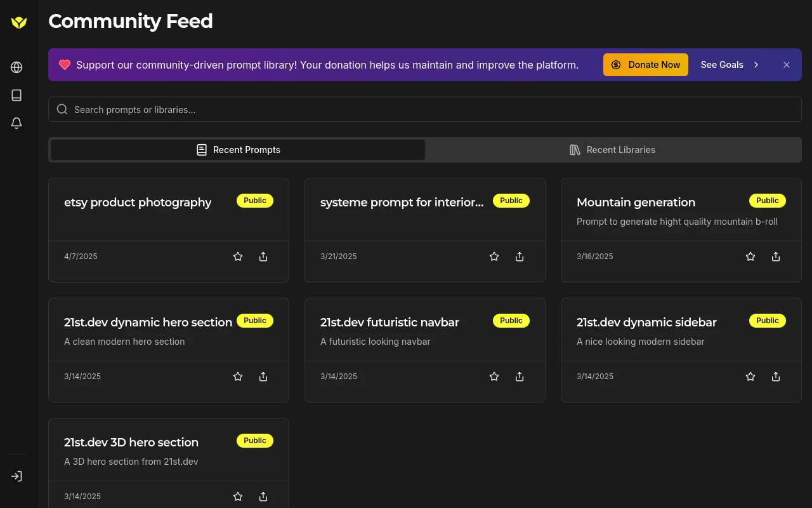Switch to the Recent Libraries tab
812x508 pixels.
tap(612, 150)
